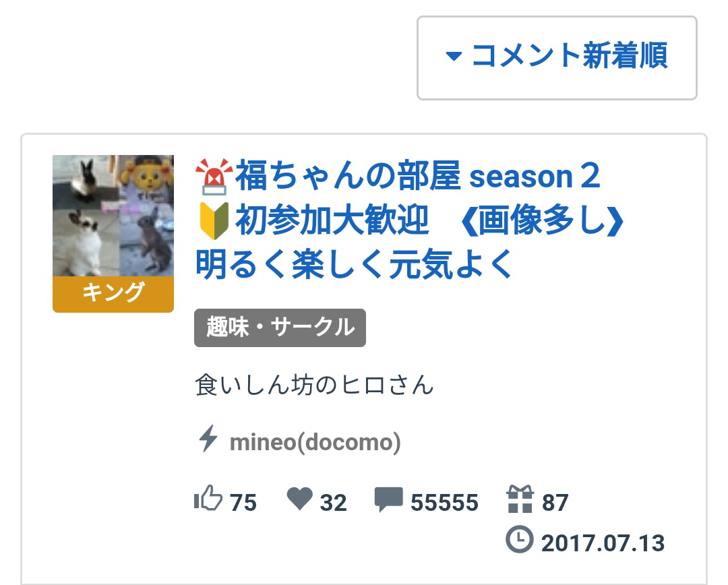Click the 明るく楽しく元気よく title line
Viewport: 728px width, 585px height.
pos(354,264)
